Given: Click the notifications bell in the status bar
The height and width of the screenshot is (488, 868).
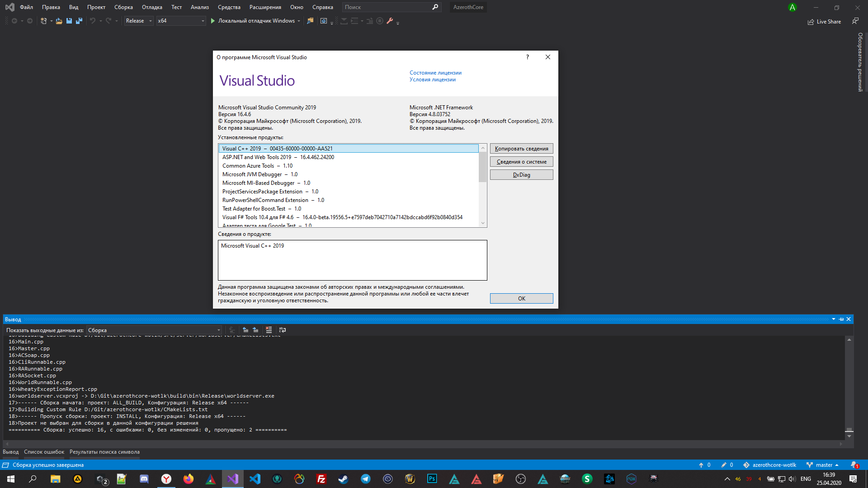Looking at the screenshot, I should pyautogui.click(x=854, y=465).
